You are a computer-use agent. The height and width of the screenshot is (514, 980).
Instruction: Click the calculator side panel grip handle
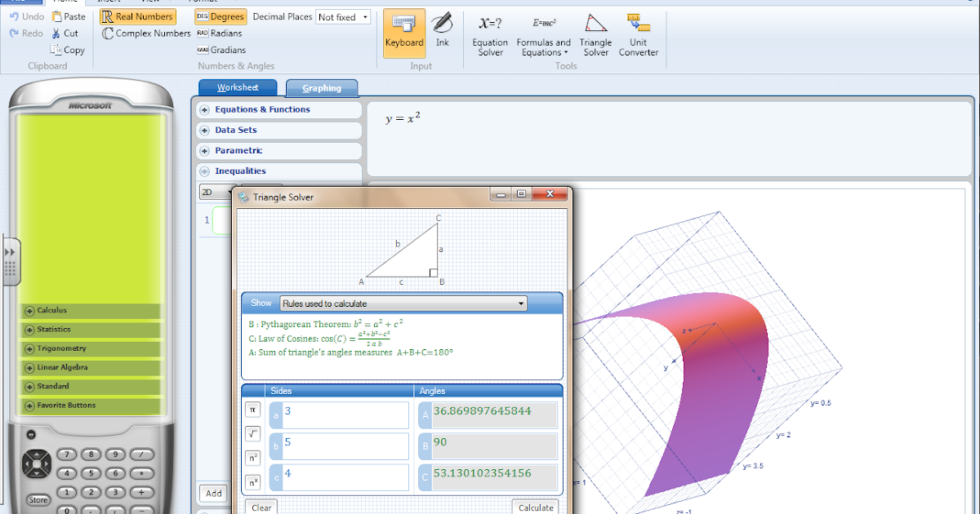10,261
